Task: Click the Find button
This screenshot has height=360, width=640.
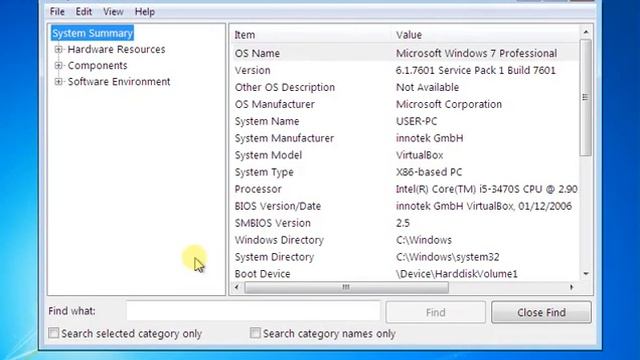Action: pos(436,312)
